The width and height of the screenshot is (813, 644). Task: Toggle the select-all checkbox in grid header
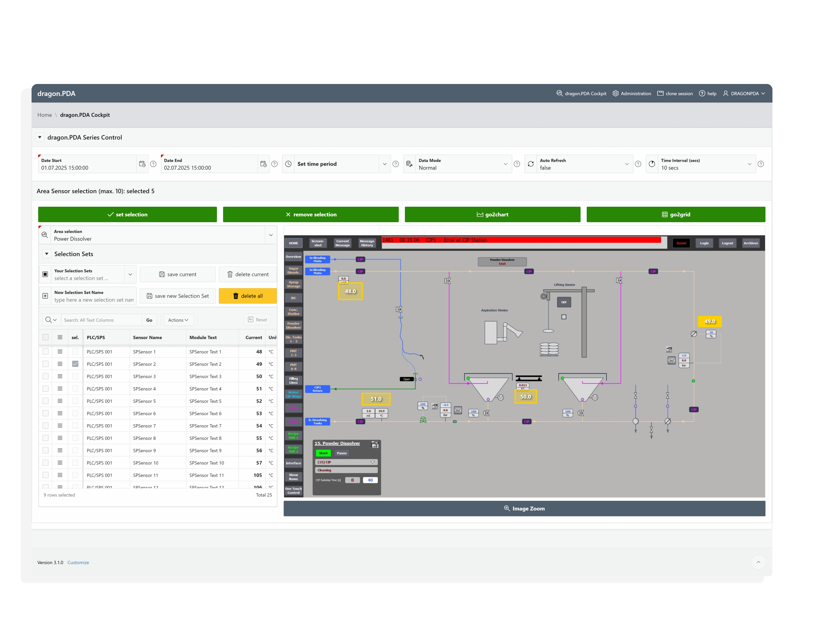click(46, 337)
